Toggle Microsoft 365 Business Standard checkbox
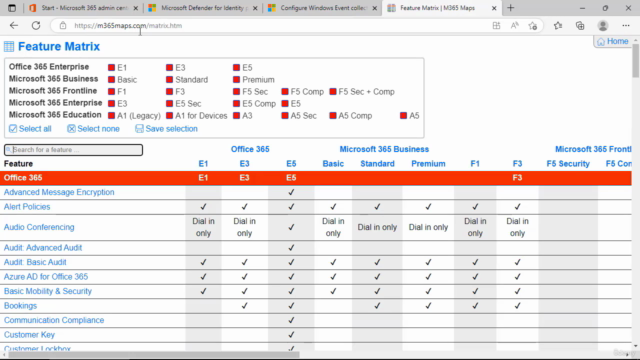Image resolution: width=640 pixels, height=360 pixels. [169, 80]
